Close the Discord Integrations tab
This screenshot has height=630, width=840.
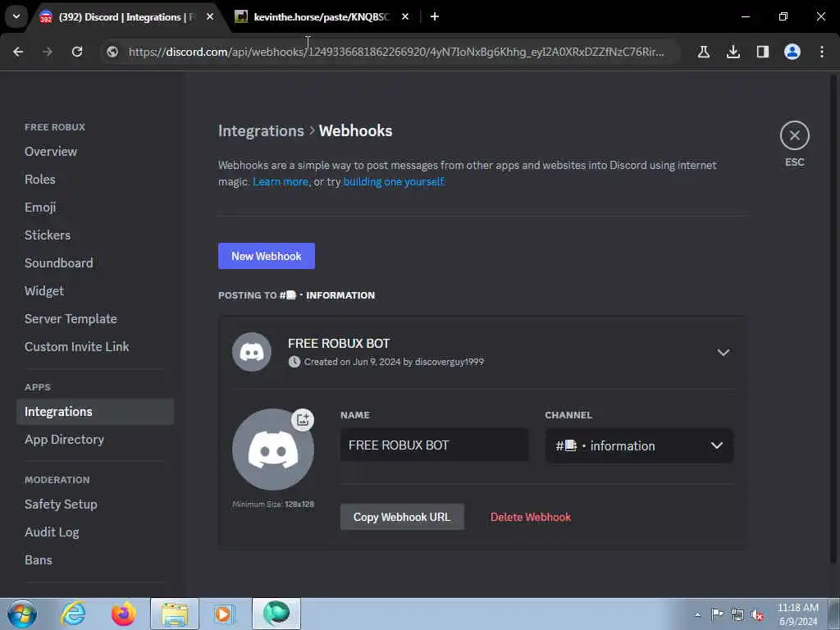(x=210, y=16)
